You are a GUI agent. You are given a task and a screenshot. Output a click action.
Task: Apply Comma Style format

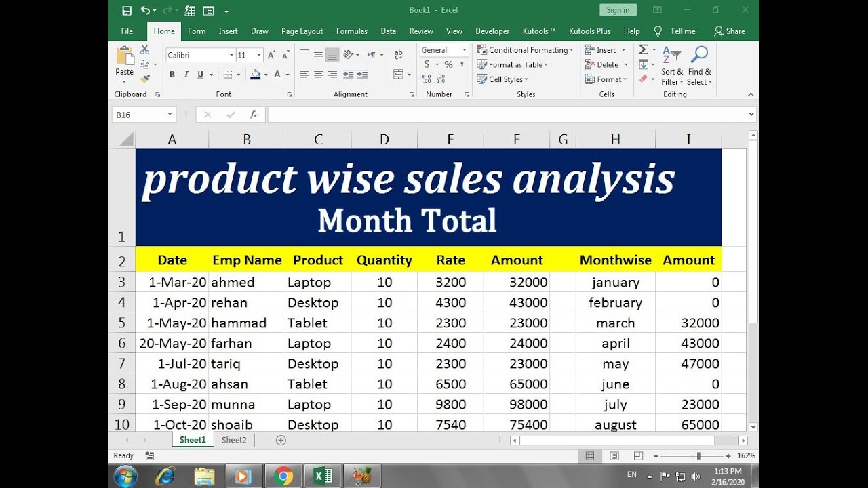click(462, 64)
